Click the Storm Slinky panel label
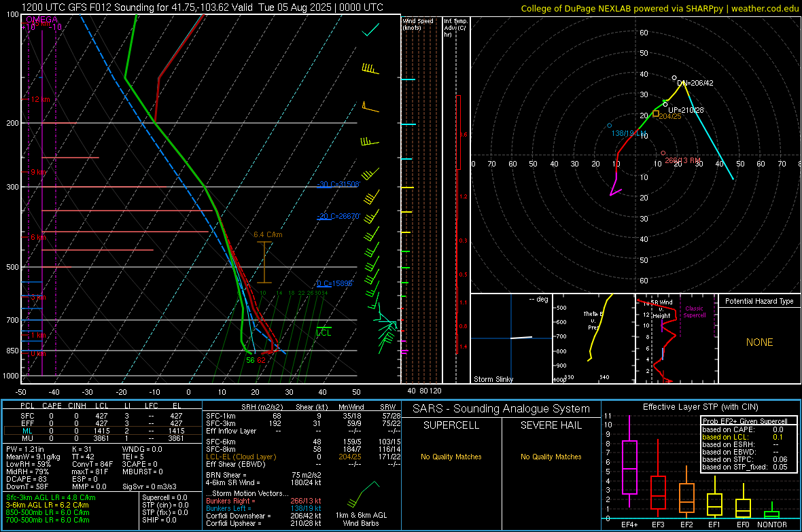 (493, 379)
